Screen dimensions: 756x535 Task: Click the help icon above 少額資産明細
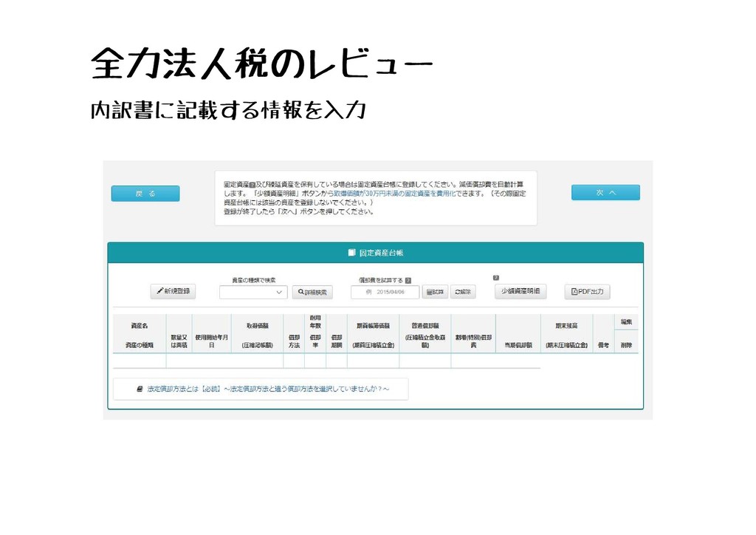pos(496,278)
